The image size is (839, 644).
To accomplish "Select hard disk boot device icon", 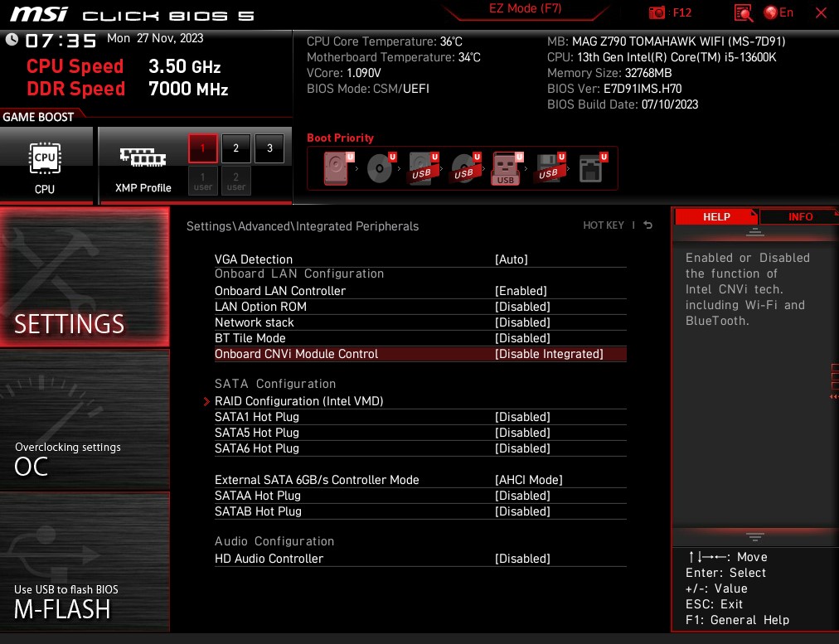I will (x=338, y=168).
